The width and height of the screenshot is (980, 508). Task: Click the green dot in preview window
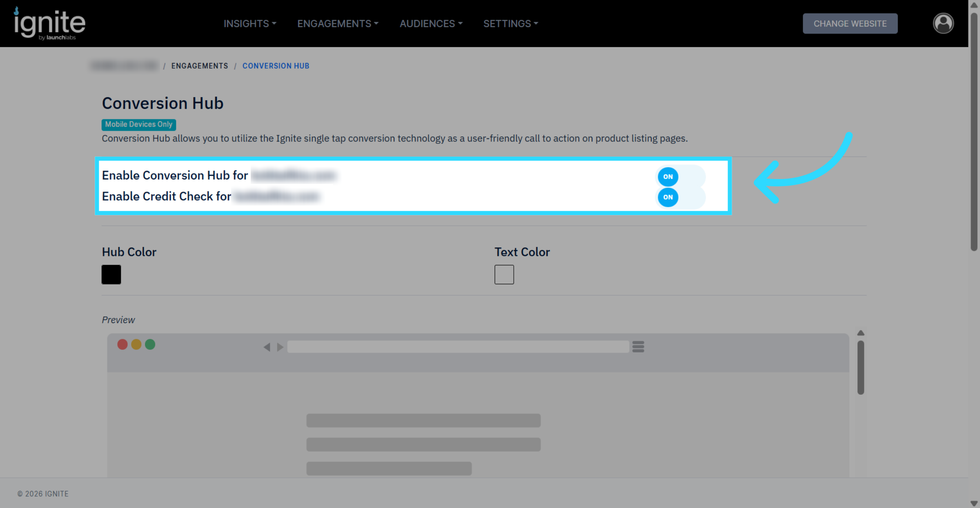pos(150,345)
